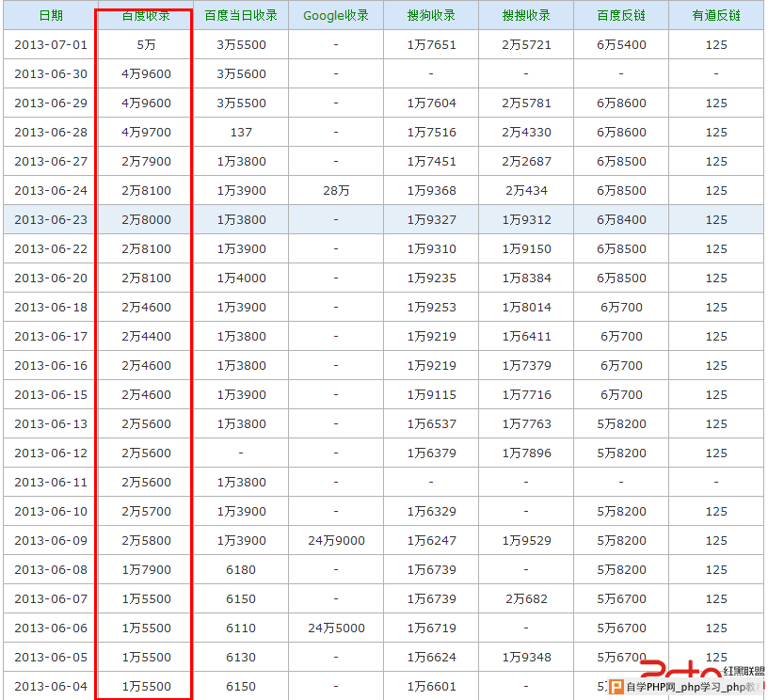Click the Soso value 1万7896
Viewport: 768px width, 700px height.
[x=526, y=453]
